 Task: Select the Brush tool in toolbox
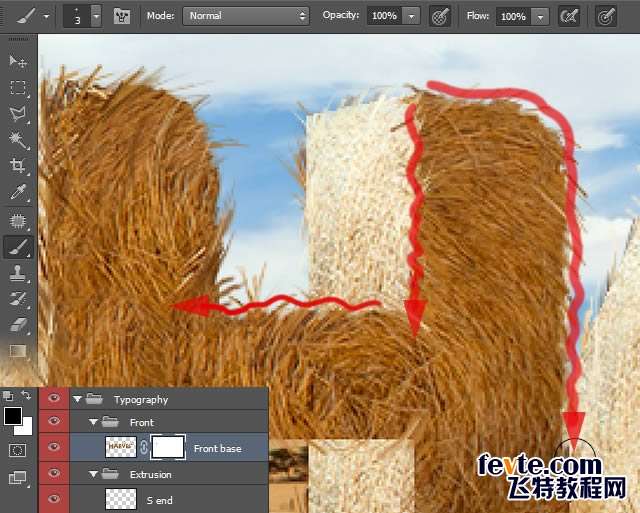[18, 247]
